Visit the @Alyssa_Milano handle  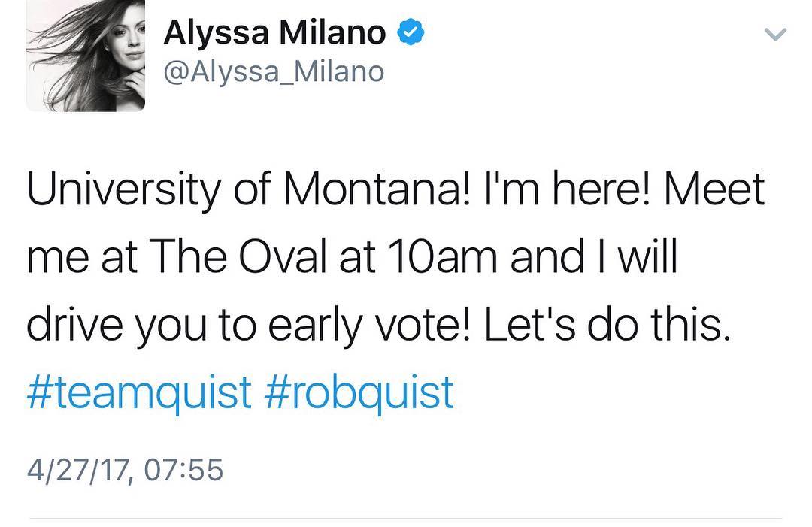click(274, 72)
